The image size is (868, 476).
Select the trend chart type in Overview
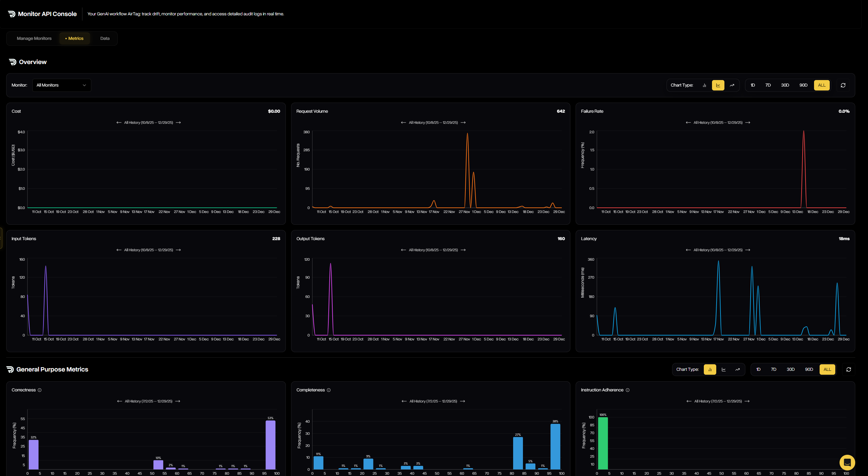732,85
